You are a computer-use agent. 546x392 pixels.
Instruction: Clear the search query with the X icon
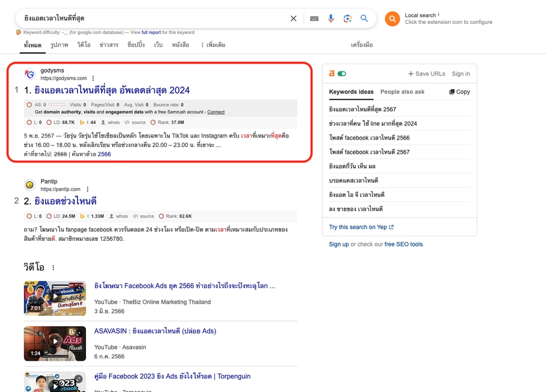click(293, 18)
